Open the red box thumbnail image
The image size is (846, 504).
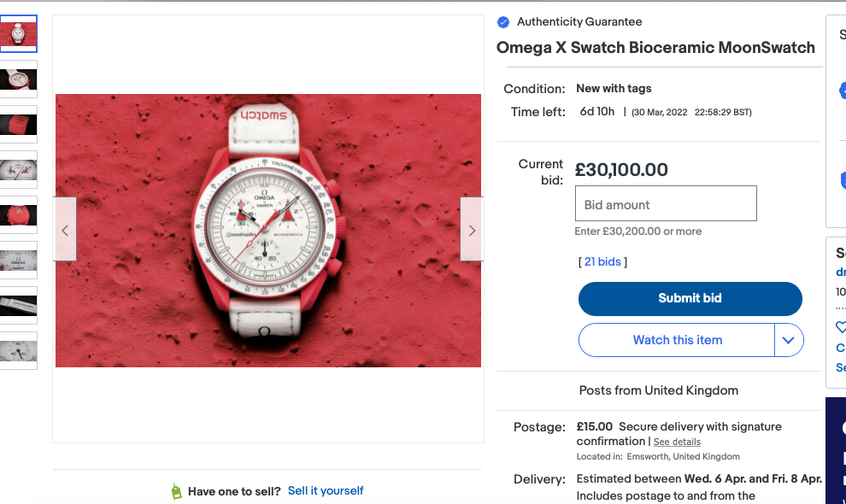click(18, 125)
